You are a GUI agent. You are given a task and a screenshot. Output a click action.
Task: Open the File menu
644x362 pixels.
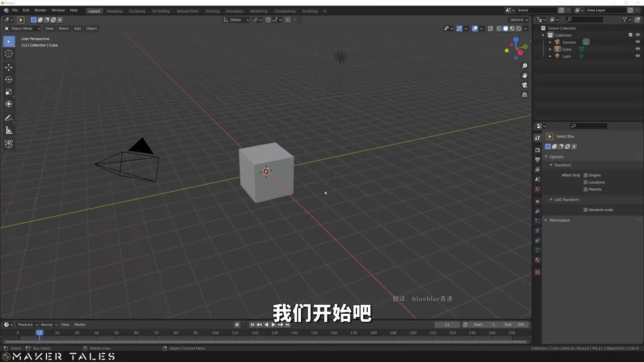(15, 10)
